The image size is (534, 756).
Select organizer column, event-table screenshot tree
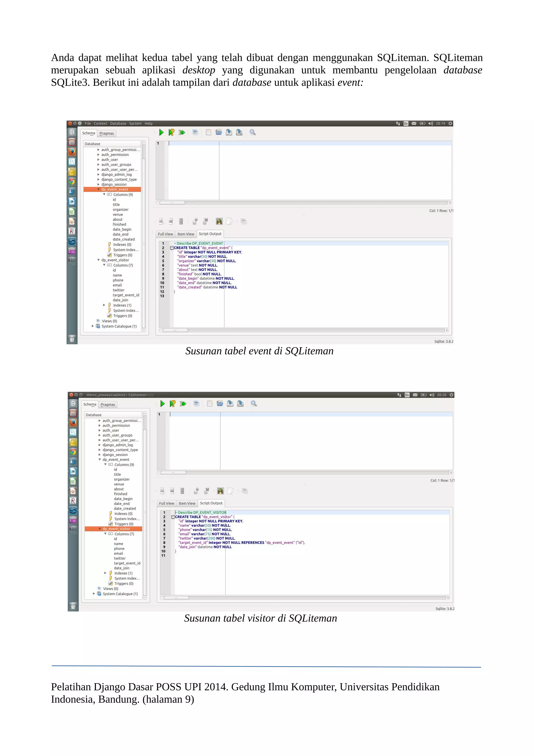click(121, 209)
